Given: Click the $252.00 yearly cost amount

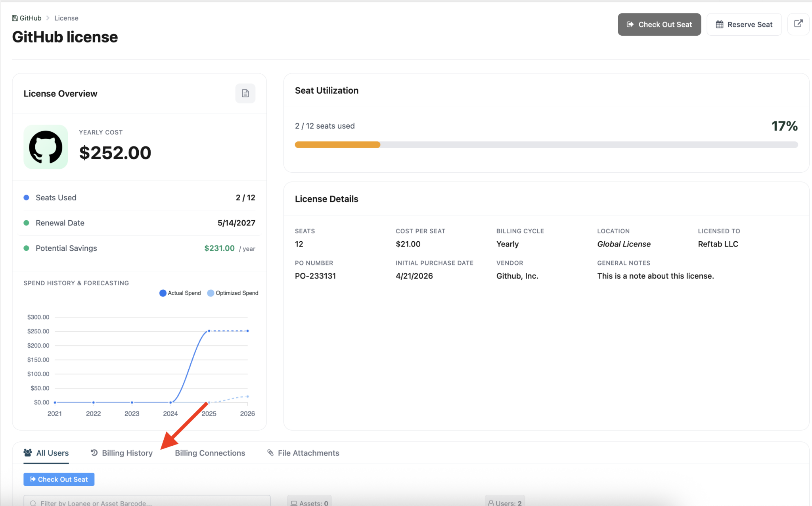Looking at the screenshot, I should [x=115, y=153].
